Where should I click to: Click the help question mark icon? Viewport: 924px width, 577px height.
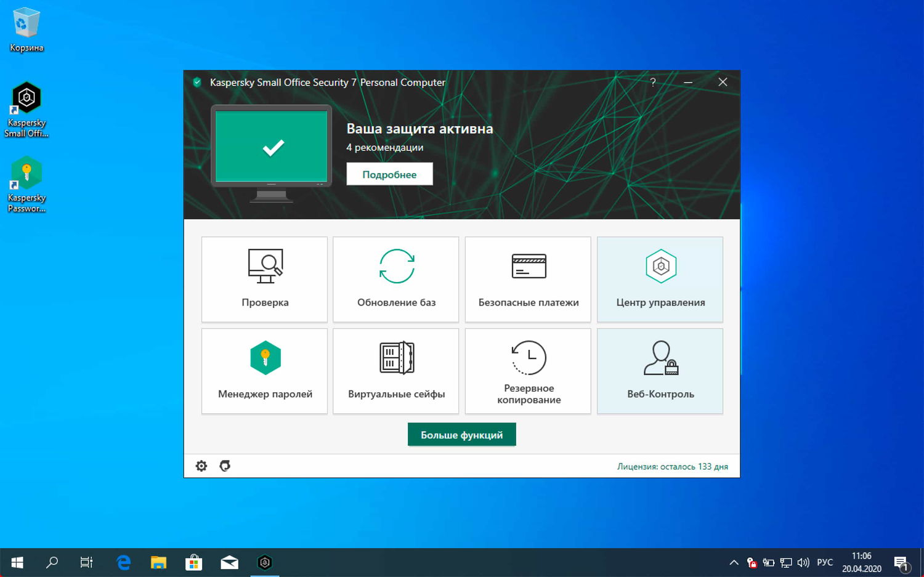tap(652, 82)
